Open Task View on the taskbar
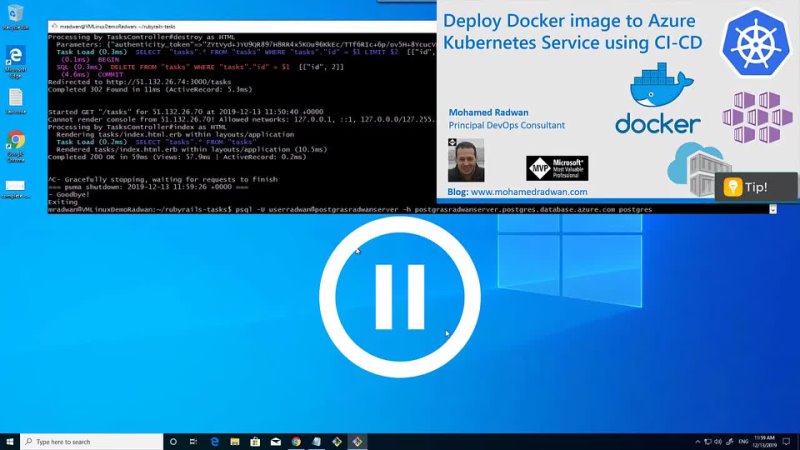 (193, 441)
